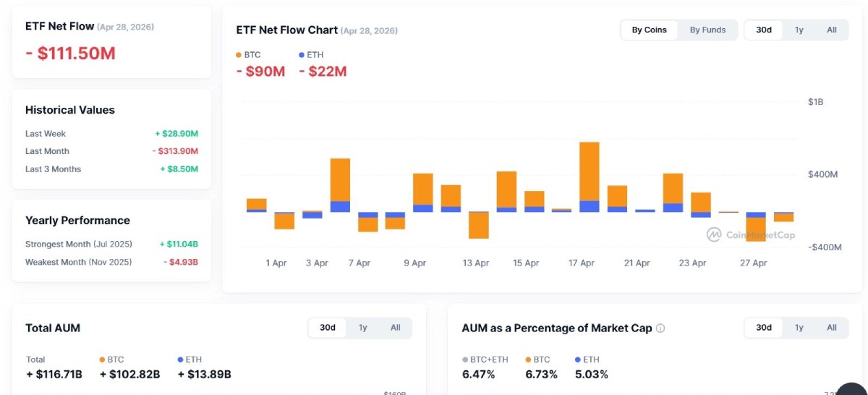Image resolution: width=868 pixels, height=395 pixels.
Task: Click the BTC 6.73% value
Action: coord(542,374)
